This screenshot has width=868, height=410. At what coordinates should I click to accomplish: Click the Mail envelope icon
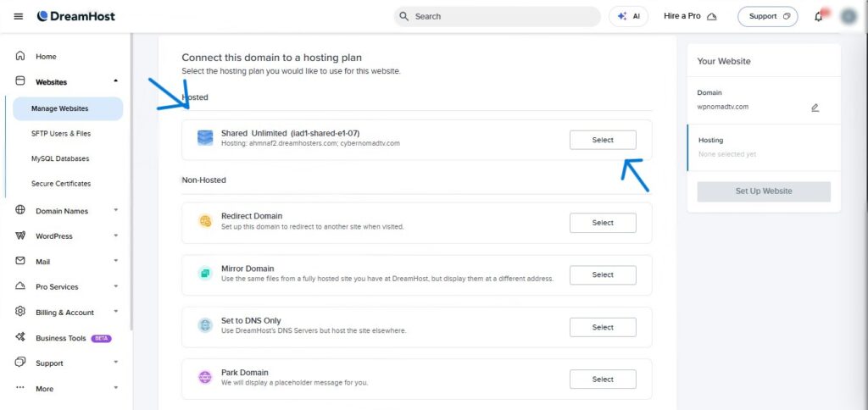point(20,261)
